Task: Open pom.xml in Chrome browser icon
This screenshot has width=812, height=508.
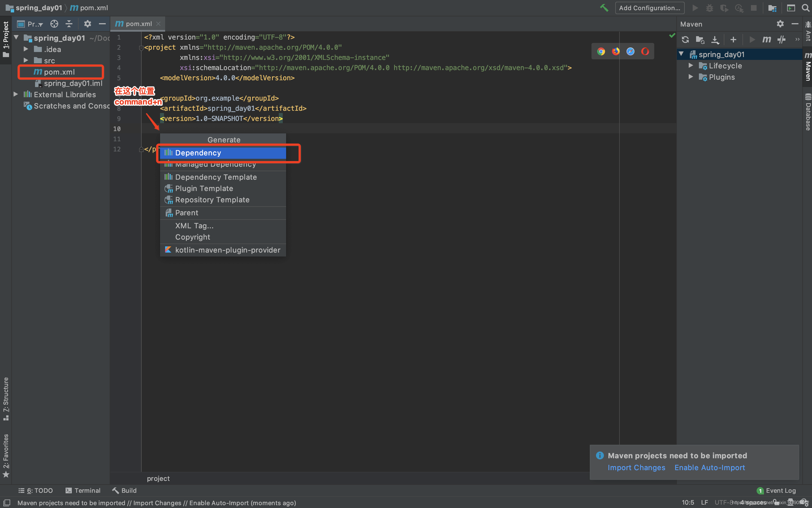Action: click(601, 51)
